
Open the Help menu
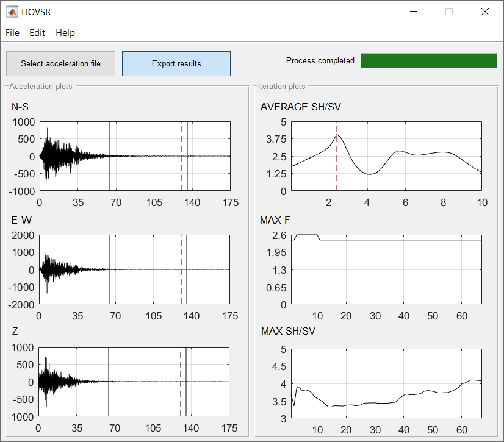point(65,33)
